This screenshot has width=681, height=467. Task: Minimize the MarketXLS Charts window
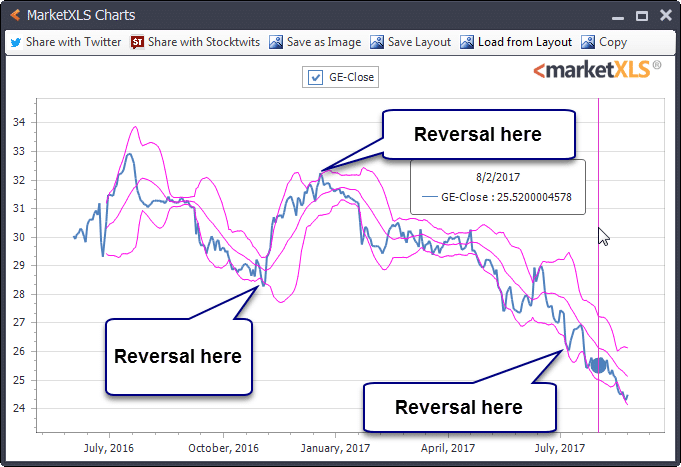tap(618, 17)
